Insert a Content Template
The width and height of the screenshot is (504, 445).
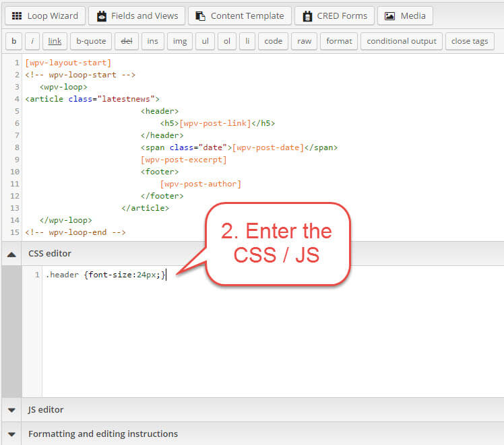[x=240, y=15]
